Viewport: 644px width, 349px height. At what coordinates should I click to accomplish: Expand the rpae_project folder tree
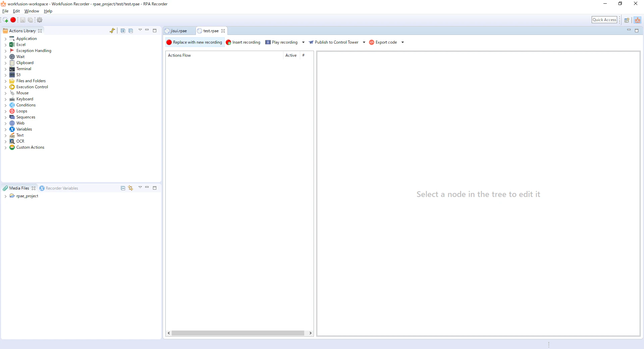pos(6,196)
